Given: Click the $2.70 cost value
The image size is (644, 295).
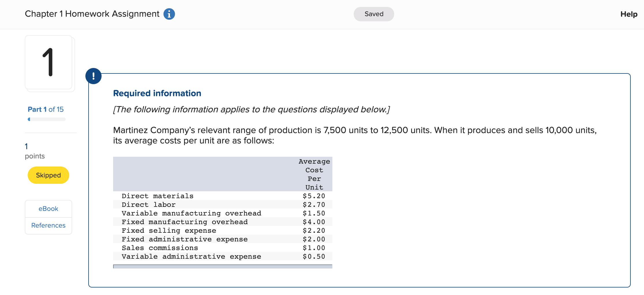Looking at the screenshot, I should pos(314,205).
